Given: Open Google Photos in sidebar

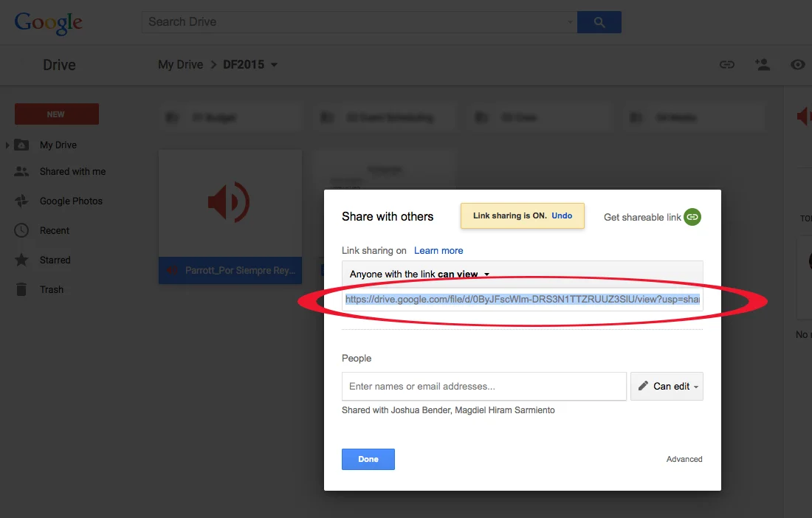Looking at the screenshot, I should 71,201.
